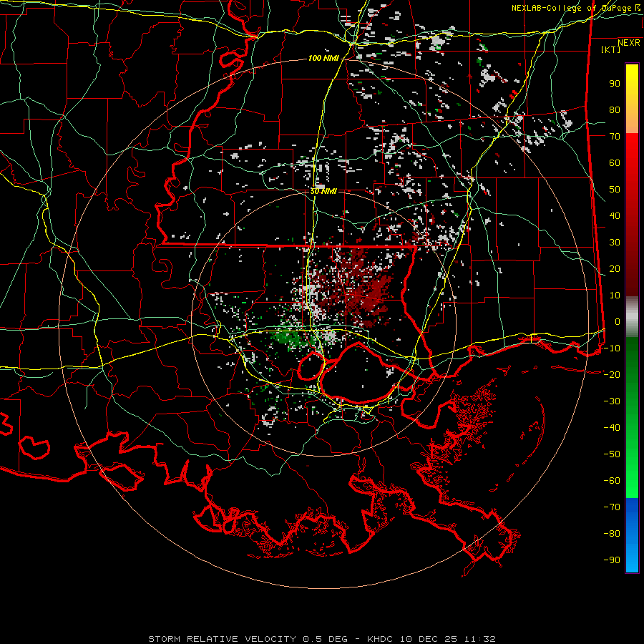This screenshot has height=644, width=644.
Task: Click the 40 legend value
Action: click(x=615, y=215)
